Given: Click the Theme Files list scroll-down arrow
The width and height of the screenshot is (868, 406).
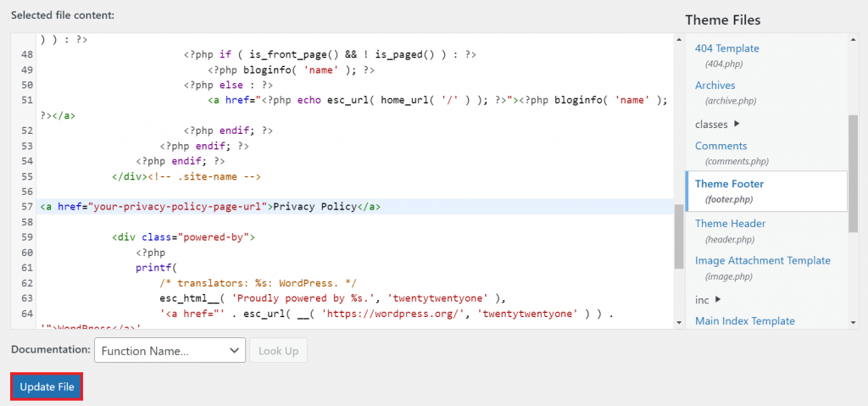Looking at the screenshot, I should (x=853, y=322).
